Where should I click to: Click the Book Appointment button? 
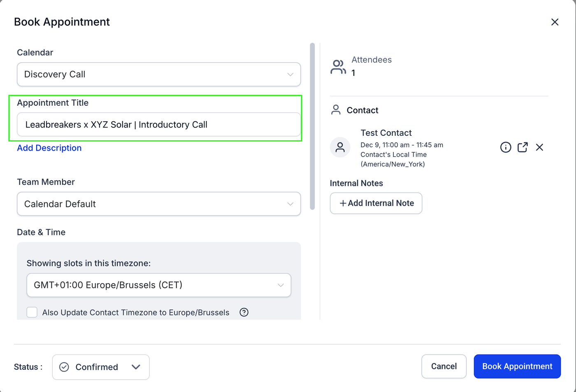click(x=517, y=366)
